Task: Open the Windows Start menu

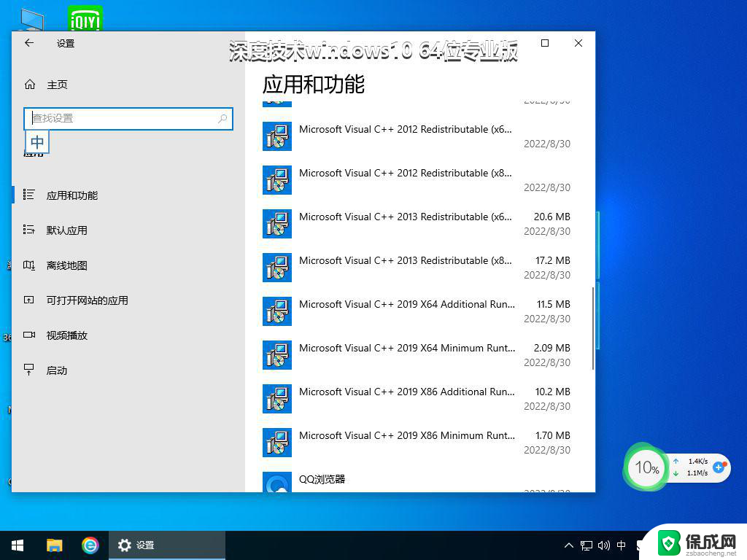Action: point(18,545)
